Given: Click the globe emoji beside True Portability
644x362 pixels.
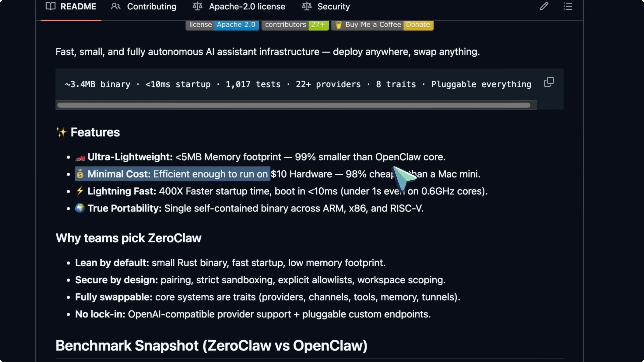Looking at the screenshot, I should (80, 208).
